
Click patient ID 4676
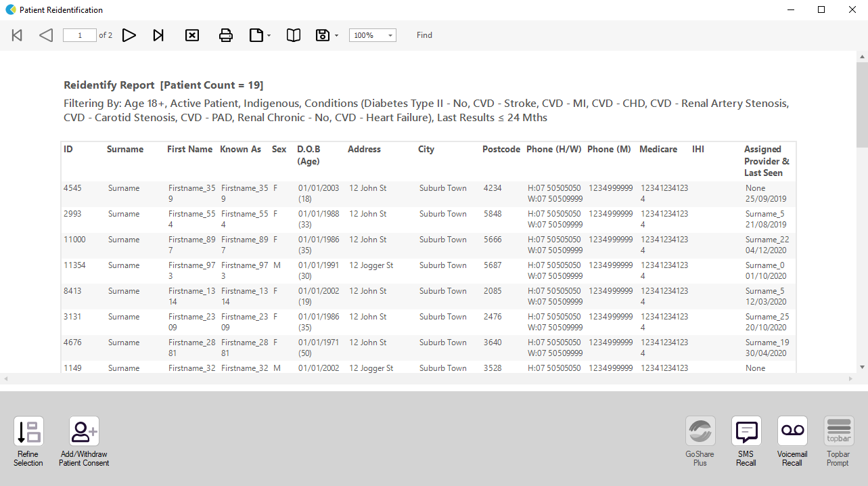(x=73, y=343)
